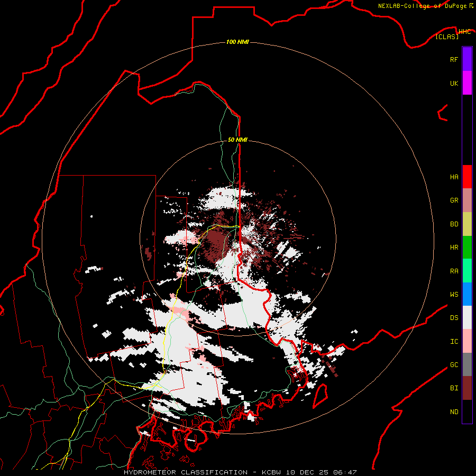Click the GC legend label
The image size is (476, 476).
454,365
